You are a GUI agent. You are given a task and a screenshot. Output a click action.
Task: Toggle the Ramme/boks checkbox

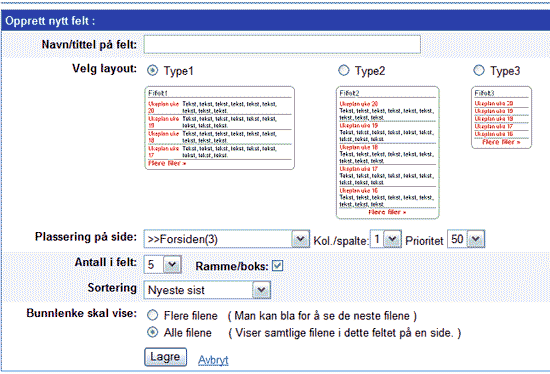[277, 266]
